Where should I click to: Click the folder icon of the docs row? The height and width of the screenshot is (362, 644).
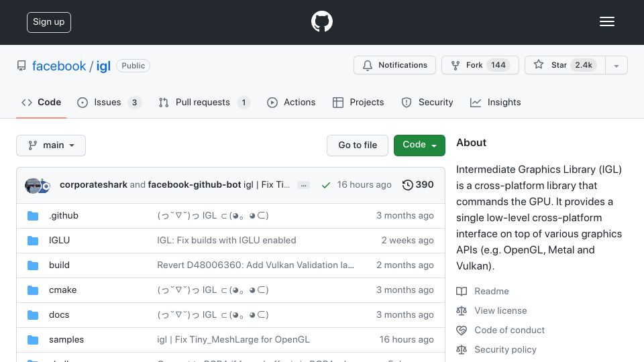point(33,315)
